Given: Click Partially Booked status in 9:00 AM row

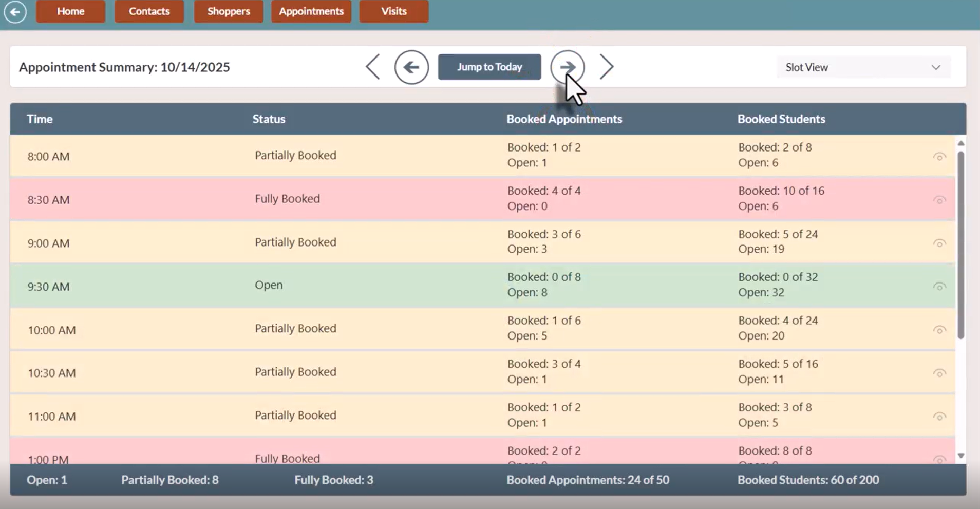Looking at the screenshot, I should click(x=295, y=242).
